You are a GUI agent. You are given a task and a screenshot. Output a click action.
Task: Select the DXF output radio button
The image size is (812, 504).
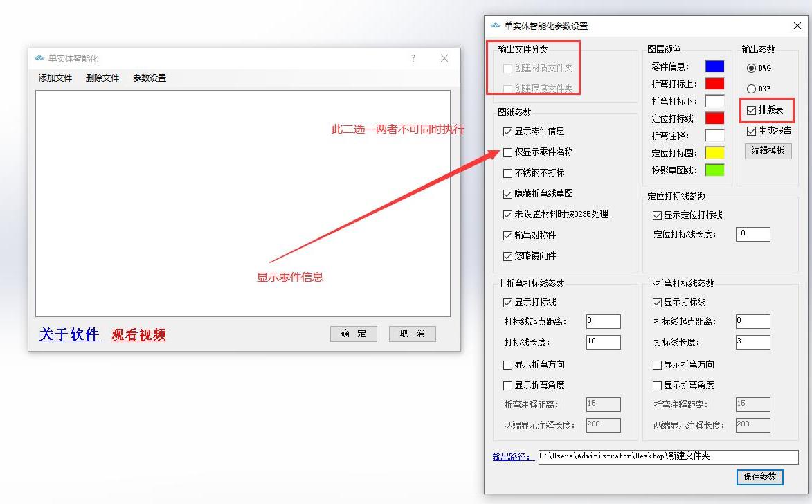click(x=751, y=89)
